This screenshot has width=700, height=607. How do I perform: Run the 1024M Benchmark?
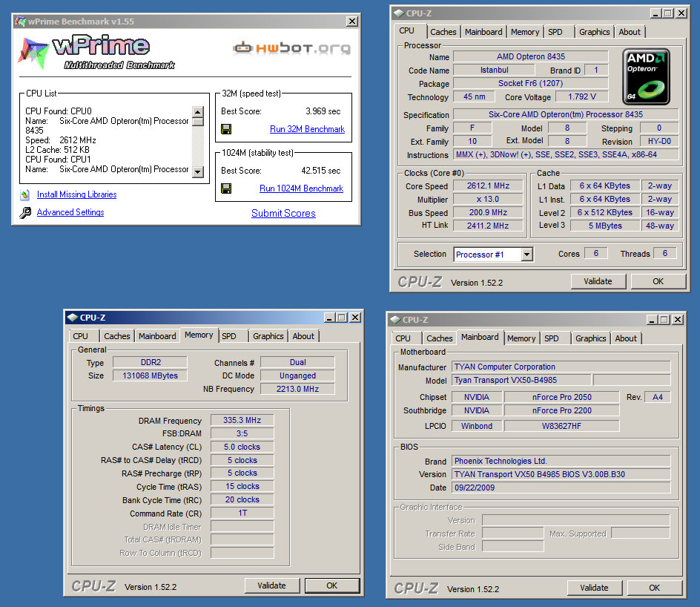click(x=301, y=188)
